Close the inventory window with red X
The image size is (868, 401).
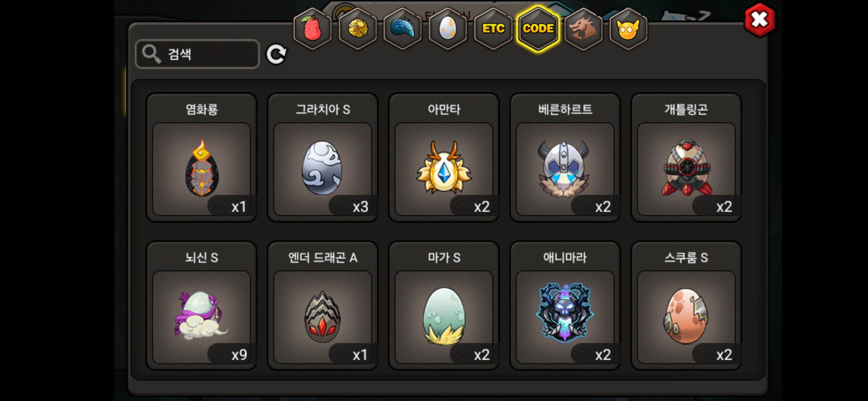[759, 20]
